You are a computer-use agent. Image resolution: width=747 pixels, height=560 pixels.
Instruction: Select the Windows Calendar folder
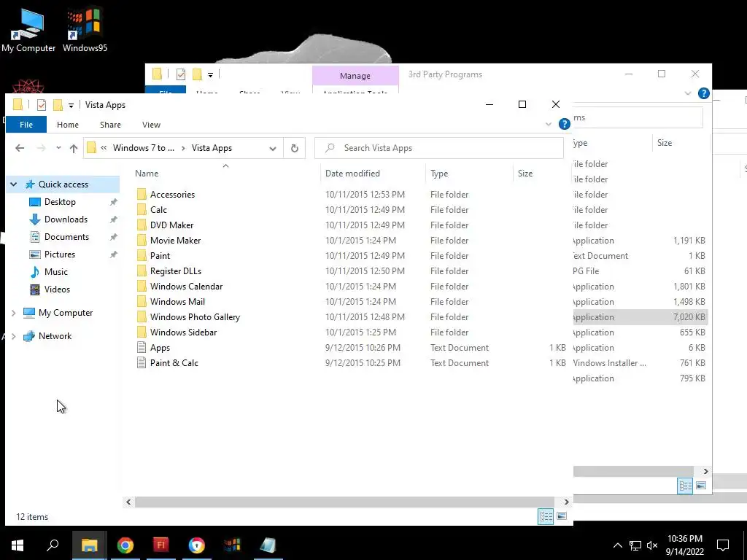[186, 286]
